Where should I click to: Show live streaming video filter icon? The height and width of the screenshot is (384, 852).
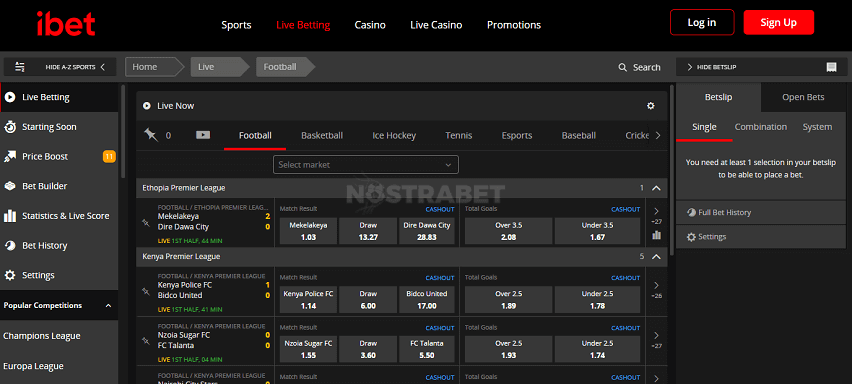pos(203,135)
